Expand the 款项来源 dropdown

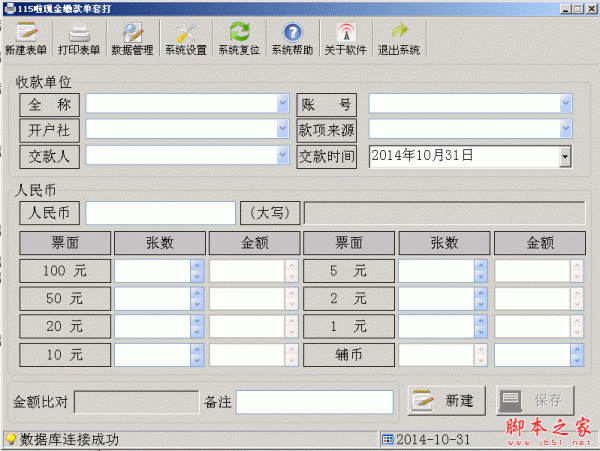pos(566,129)
